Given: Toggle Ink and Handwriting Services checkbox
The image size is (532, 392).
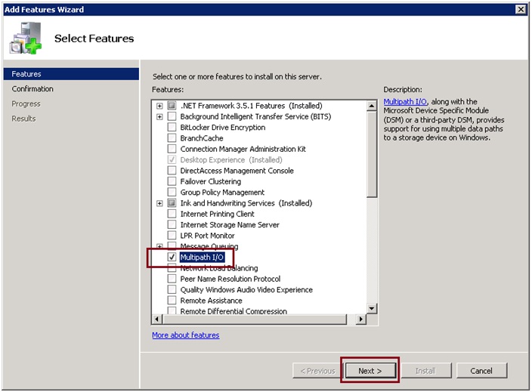Looking at the screenshot, I should pos(172,203).
